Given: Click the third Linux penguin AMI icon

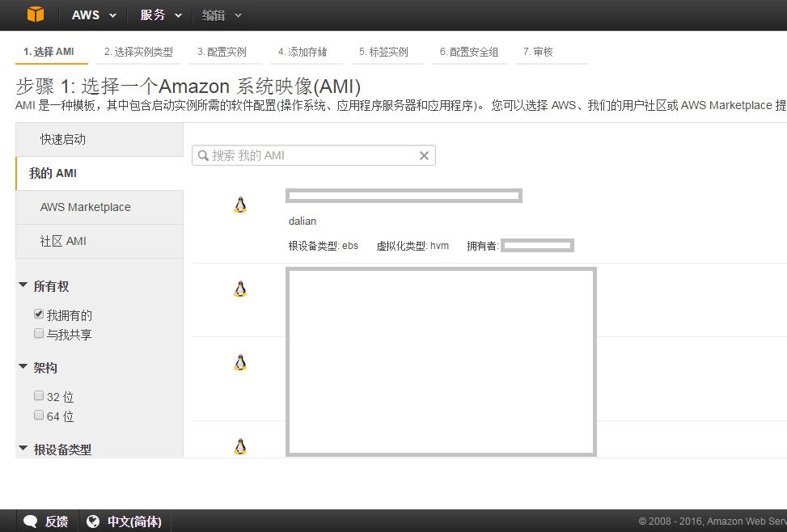Looking at the screenshot, I should pos(240,362).
